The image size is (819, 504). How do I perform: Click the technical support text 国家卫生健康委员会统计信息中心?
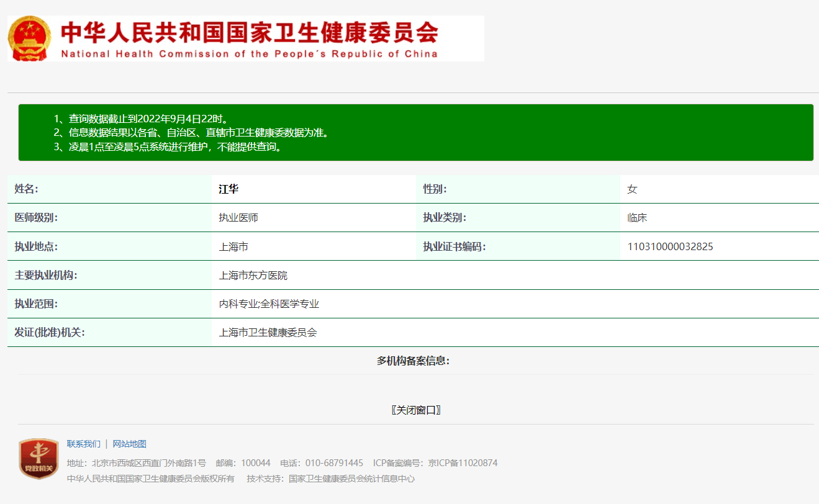pyautogui.click(x=352, y=479)
